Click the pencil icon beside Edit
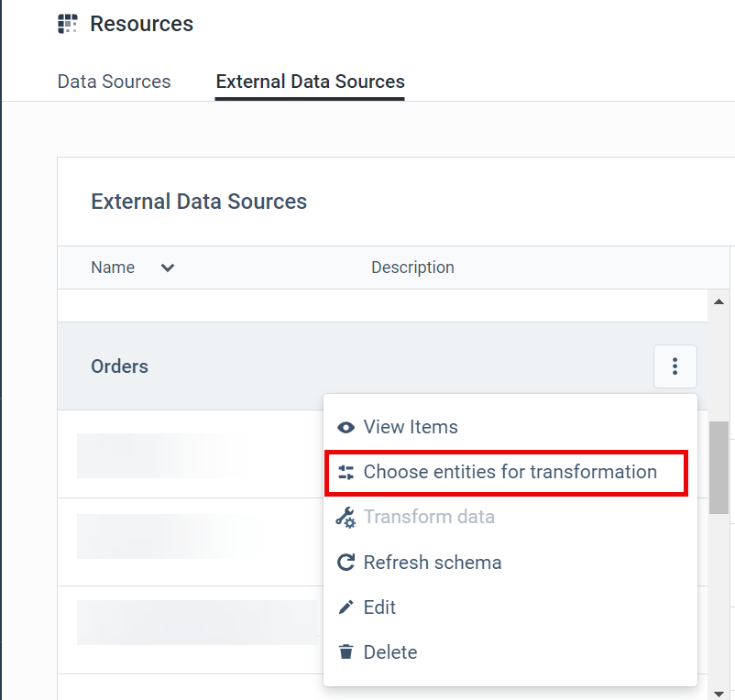 [x=346, y=607]
